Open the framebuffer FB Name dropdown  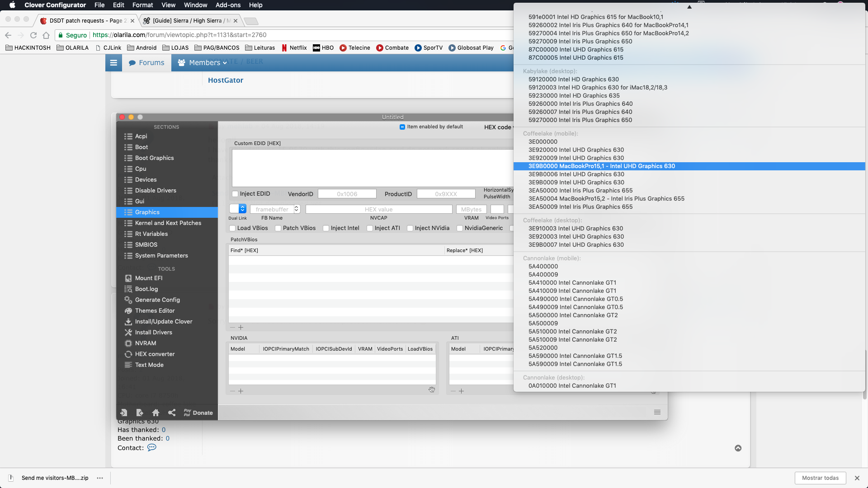pos(297,209)
